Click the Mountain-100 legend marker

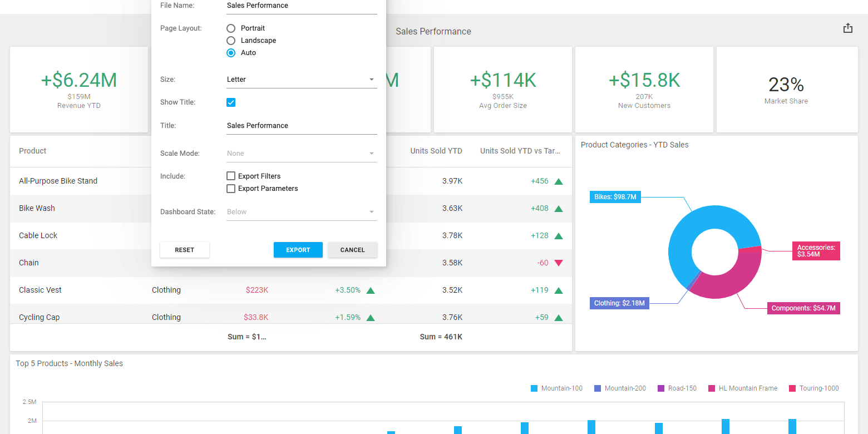coord(534,388)
